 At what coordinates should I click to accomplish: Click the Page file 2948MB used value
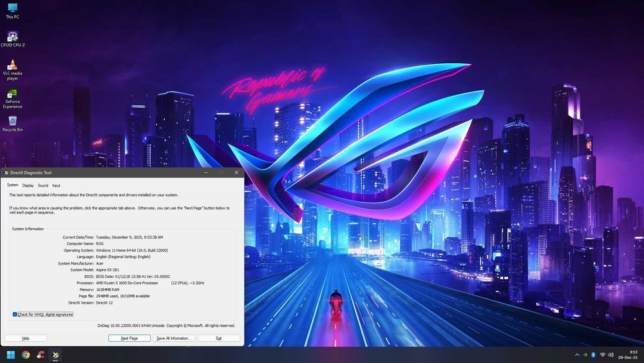(x=123, y=296)
